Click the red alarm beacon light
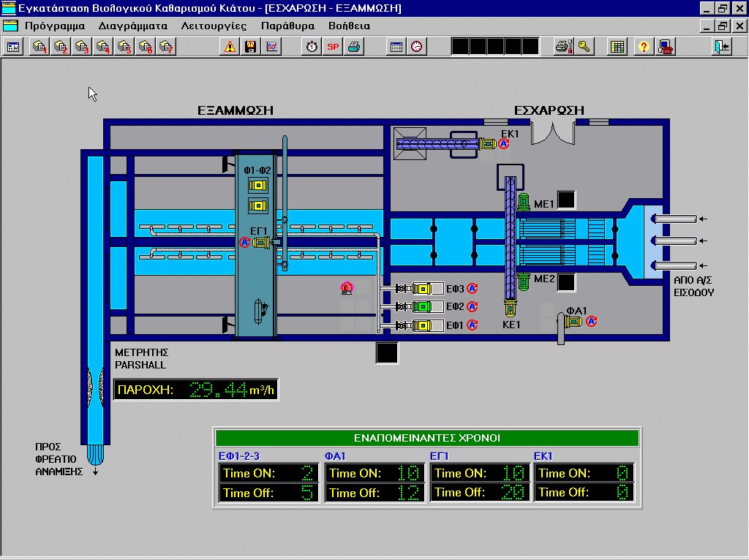Viewport: 749px width, 560px height. (347, 288)
